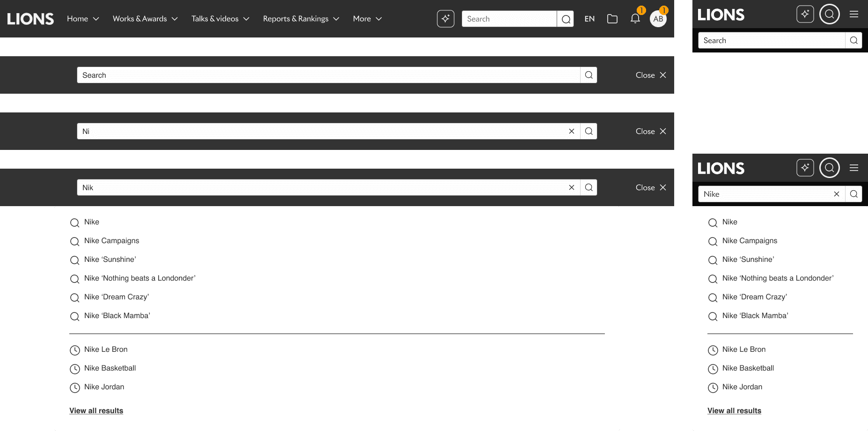Select mobile suggestion Nike 'Sunshine'
The image size is (868, 431).
click(741, 260)
